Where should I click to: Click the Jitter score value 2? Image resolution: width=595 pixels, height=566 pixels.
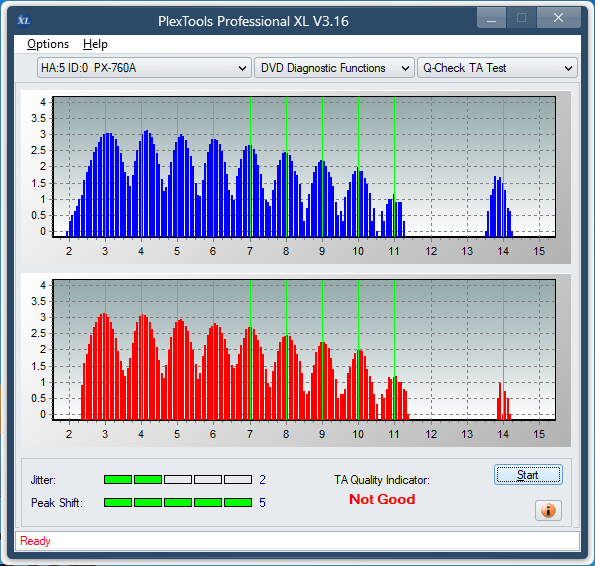(x=262, y=480)
